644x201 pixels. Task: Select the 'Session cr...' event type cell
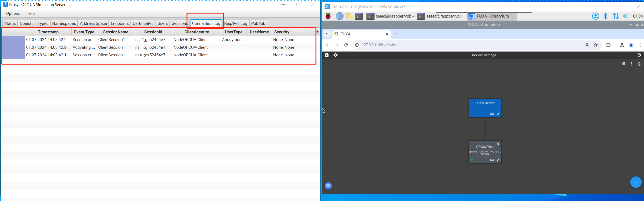(x=84, y=55)
